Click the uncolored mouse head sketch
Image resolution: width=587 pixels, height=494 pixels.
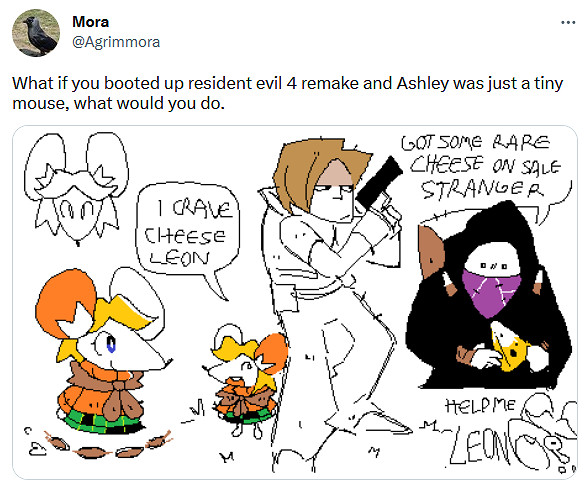point(76,187)
